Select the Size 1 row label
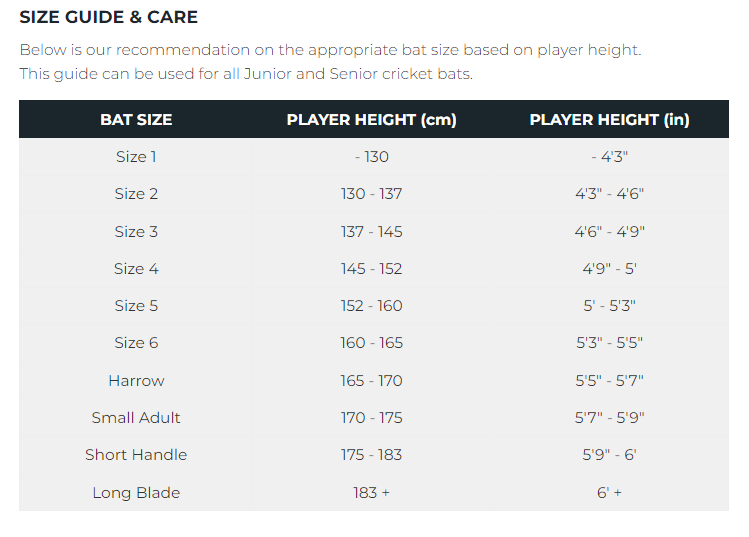749x537 pixels. click(136, 157)
